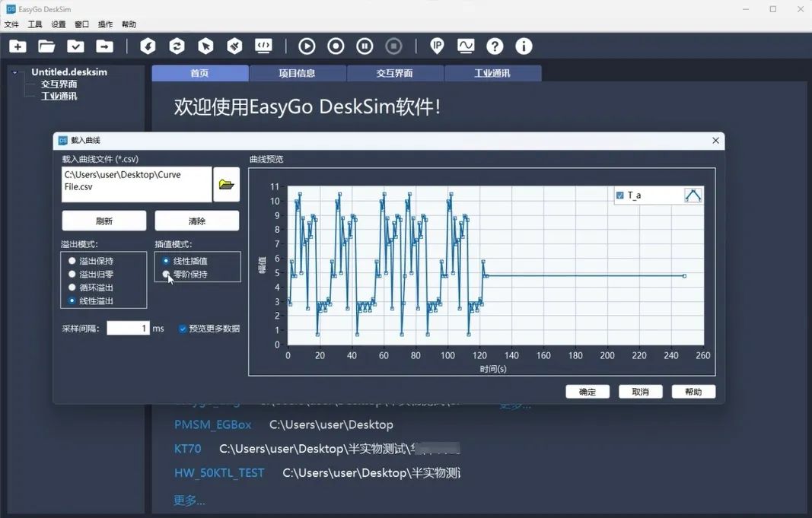Click the new project folder-plus icon
This screenshot has height=518, width=812.
(x=18, y=46)
